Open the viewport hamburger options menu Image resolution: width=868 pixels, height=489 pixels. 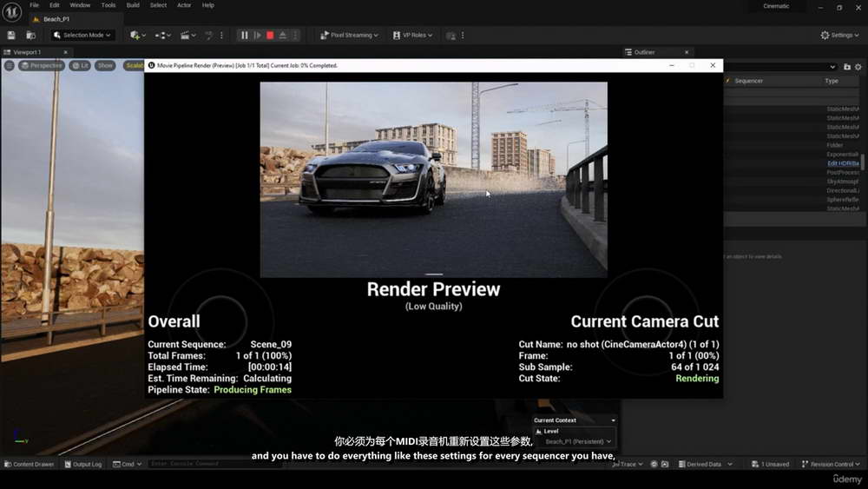point(10,65)
